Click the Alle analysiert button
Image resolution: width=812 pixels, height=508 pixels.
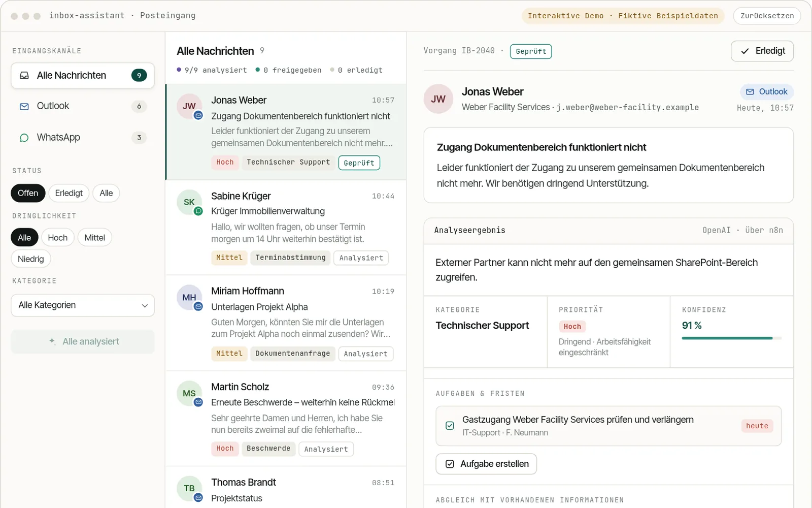click(x=83, y=342)
